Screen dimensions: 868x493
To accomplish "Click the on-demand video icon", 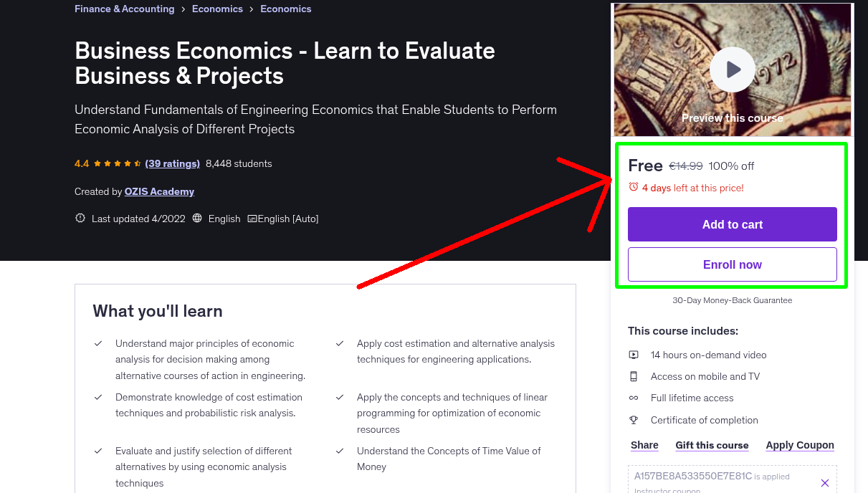I will (x=634, y=355).
